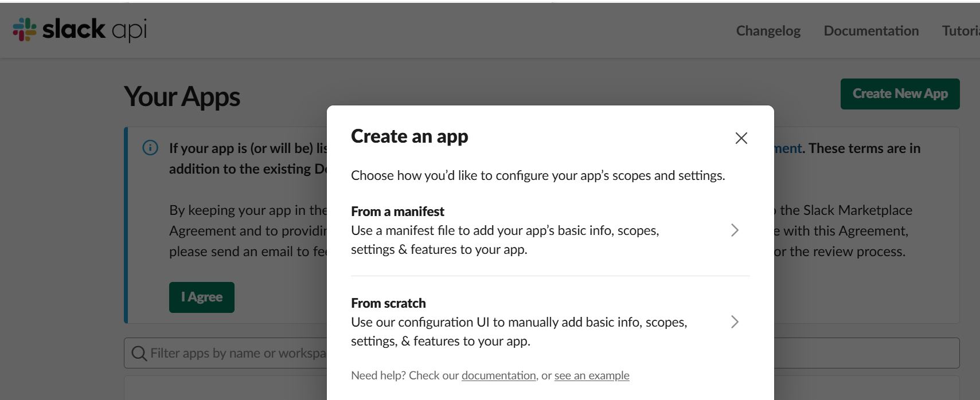Expand the From a manifest option chevron
980x400 pixels.
(x=735, y=230)
